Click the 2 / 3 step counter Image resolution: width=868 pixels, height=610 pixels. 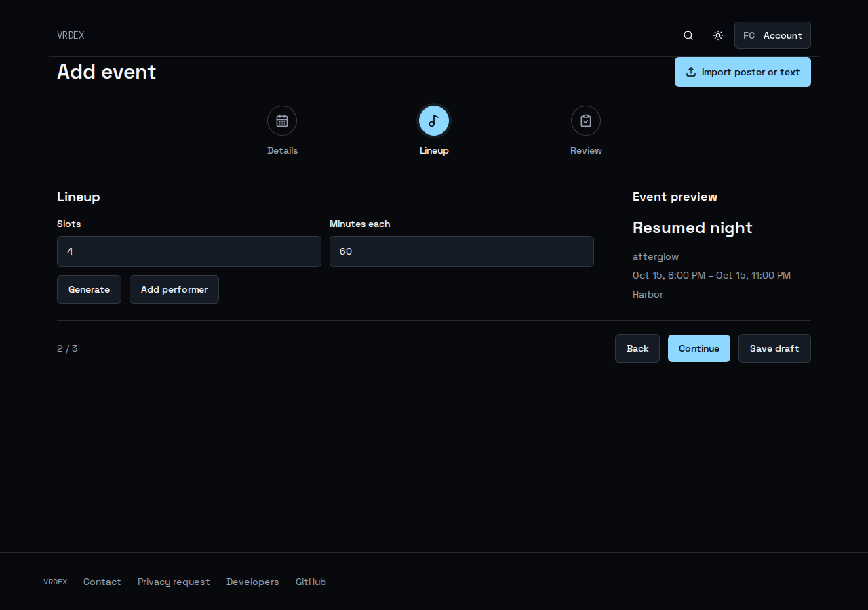pyautogui.click(x=67, y=348)
